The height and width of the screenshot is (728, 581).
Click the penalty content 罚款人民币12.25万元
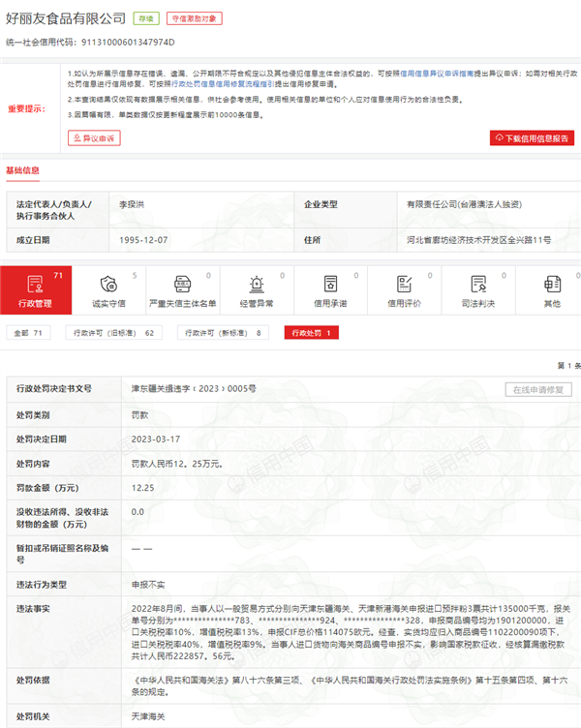[176, 464]
